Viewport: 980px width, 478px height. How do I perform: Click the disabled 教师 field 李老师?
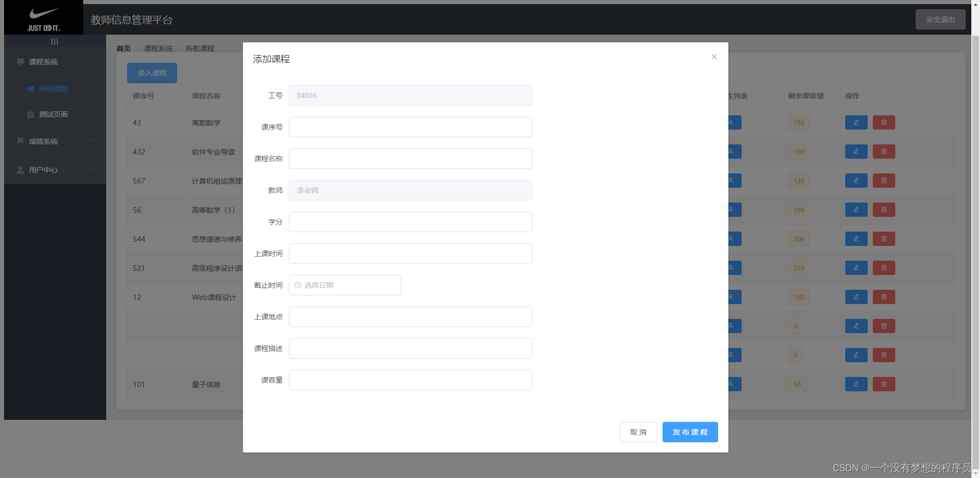pos(410,190)
